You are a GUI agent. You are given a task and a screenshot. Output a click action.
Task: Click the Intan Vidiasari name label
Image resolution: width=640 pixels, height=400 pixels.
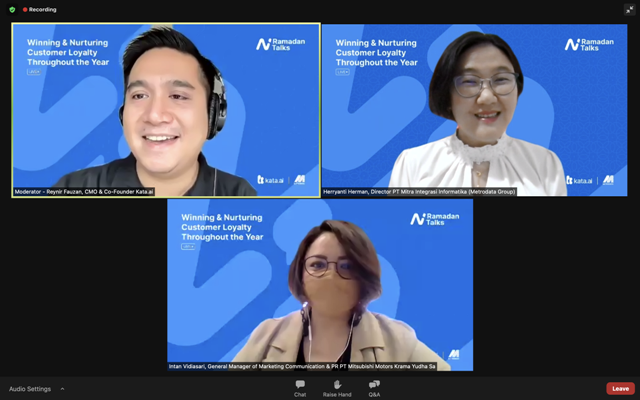tap(302, 366)
